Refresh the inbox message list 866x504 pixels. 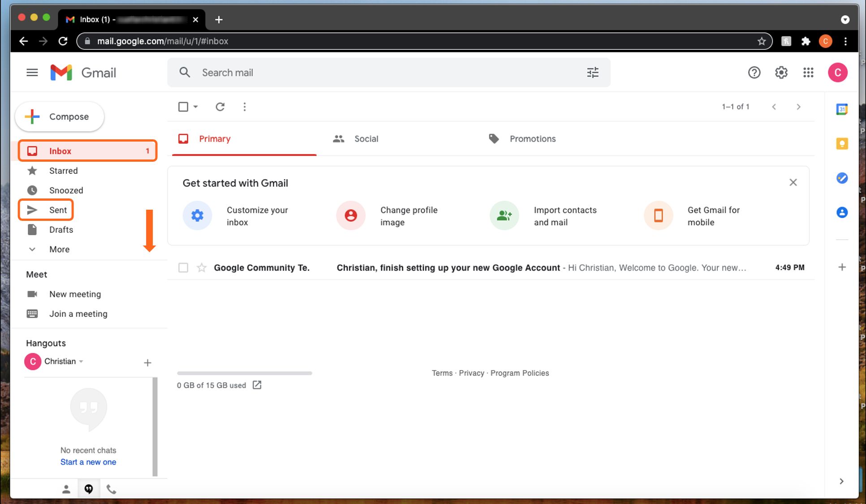click(x=220, y=107)
